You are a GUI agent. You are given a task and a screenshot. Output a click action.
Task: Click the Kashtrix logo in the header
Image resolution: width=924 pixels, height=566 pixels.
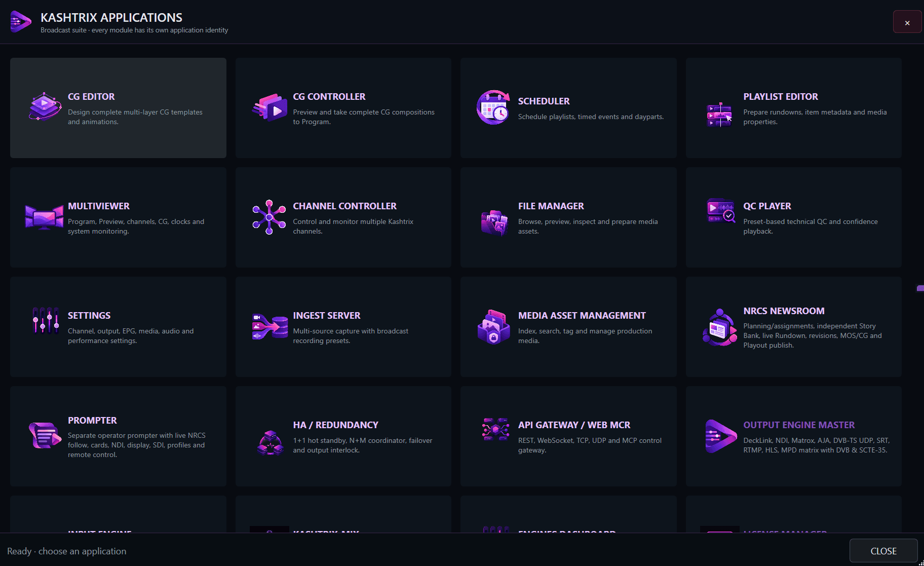coord(21,21)
